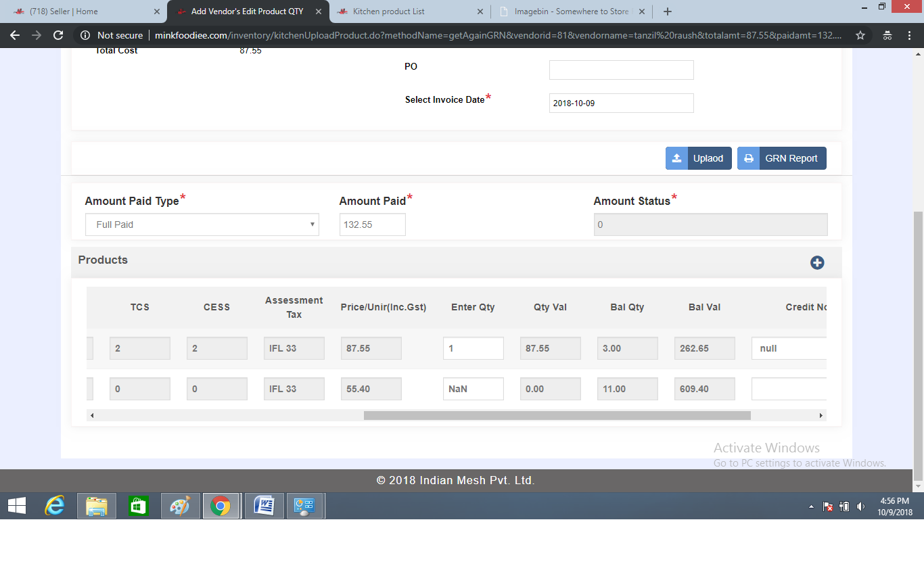Click the table scrollbar left arrow
This screenshot has width=924, height=568.
tap(91, 415)
